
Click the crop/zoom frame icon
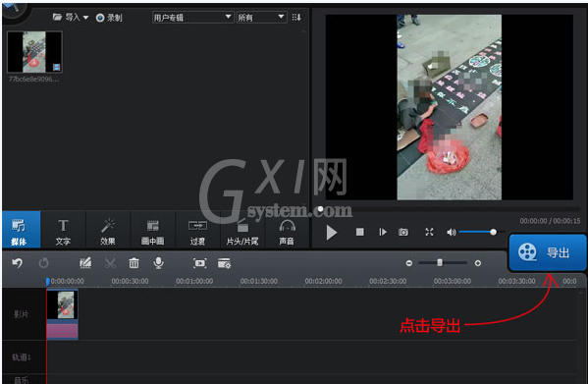point(200,263)
